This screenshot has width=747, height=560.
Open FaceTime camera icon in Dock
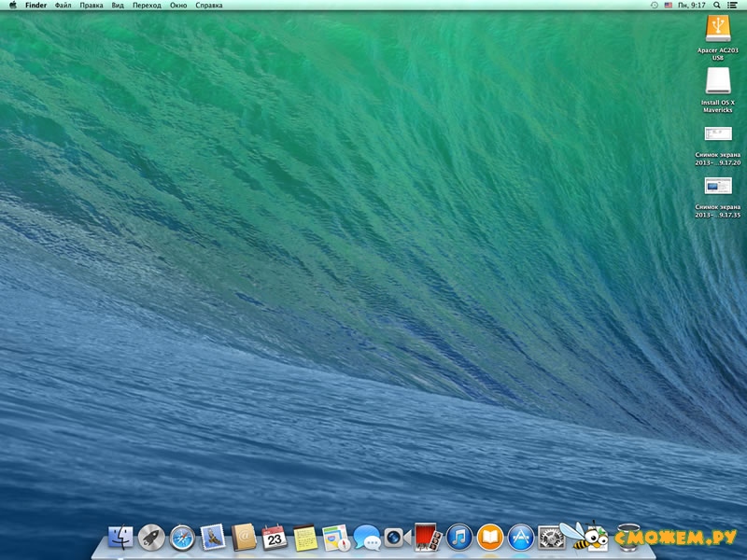pyautogui.click(x=397, y=539)
